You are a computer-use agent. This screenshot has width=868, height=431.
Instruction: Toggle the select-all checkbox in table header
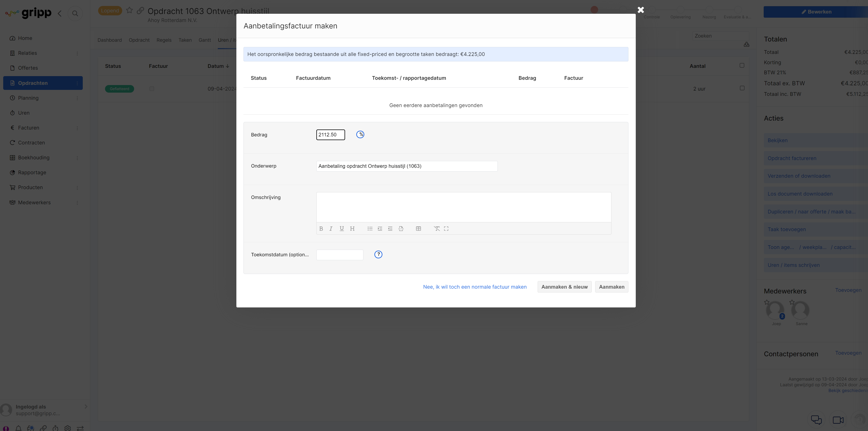point(742,65)
